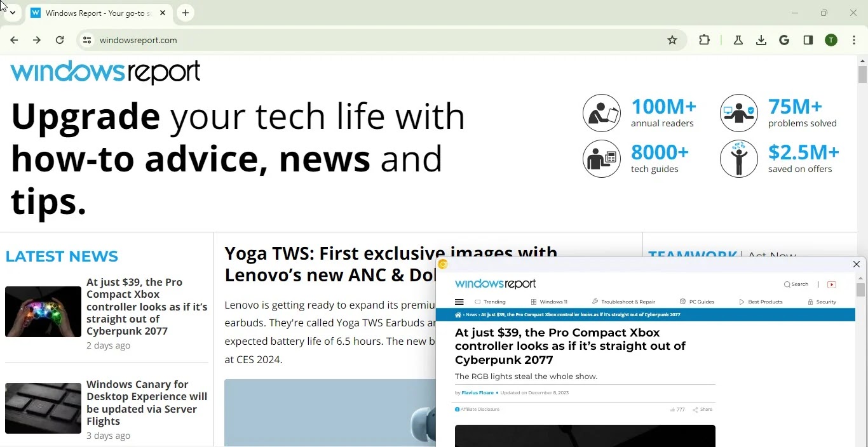
Task: Click the Flavius Floare author link
Action: click(x=477, y=393)
